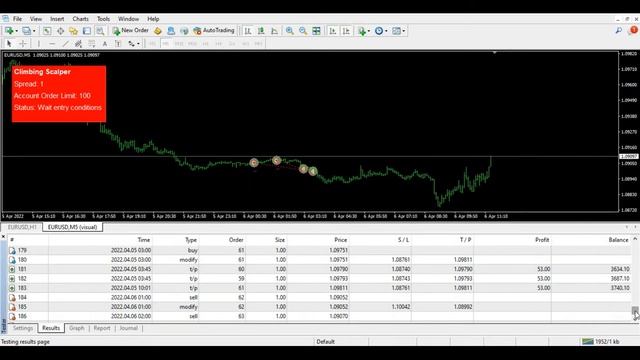Zoom out on the chart

click(x=303, y=31)
